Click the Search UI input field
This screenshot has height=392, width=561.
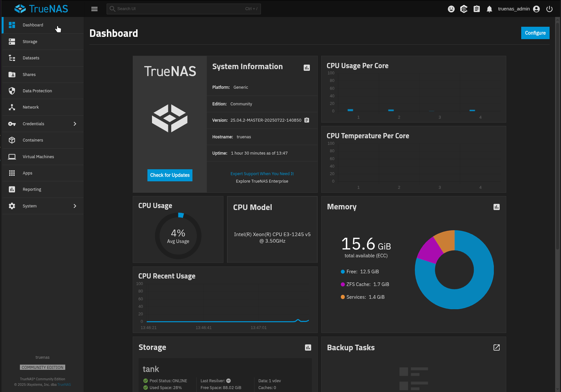(184, 9)
